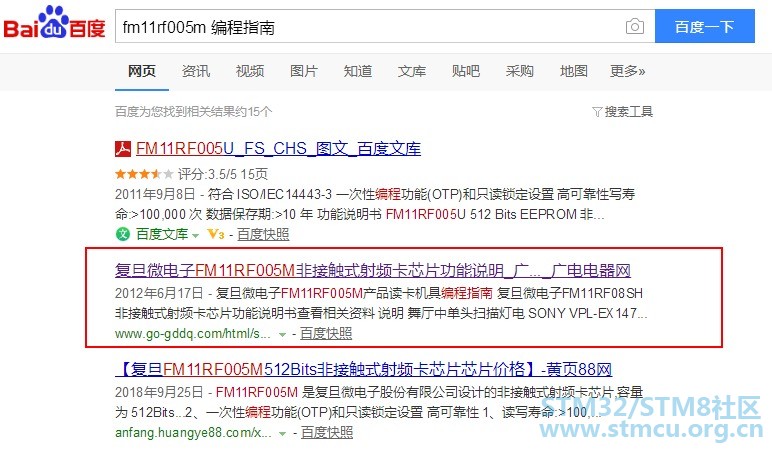Open FM11RF005U_FS_CHS 百度文库 result link
The image size is (772, 452).
click(278, 148)
